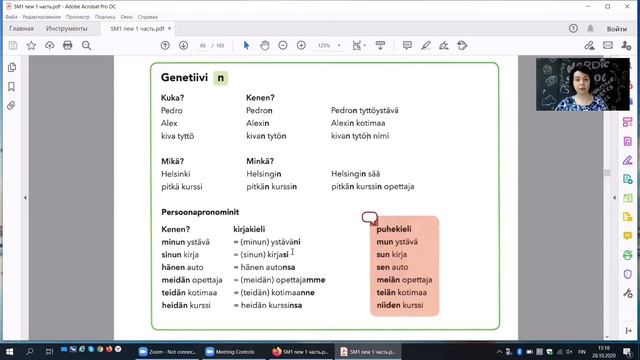Open the Справка menu
640x360 pixels.
coord(147,17)
